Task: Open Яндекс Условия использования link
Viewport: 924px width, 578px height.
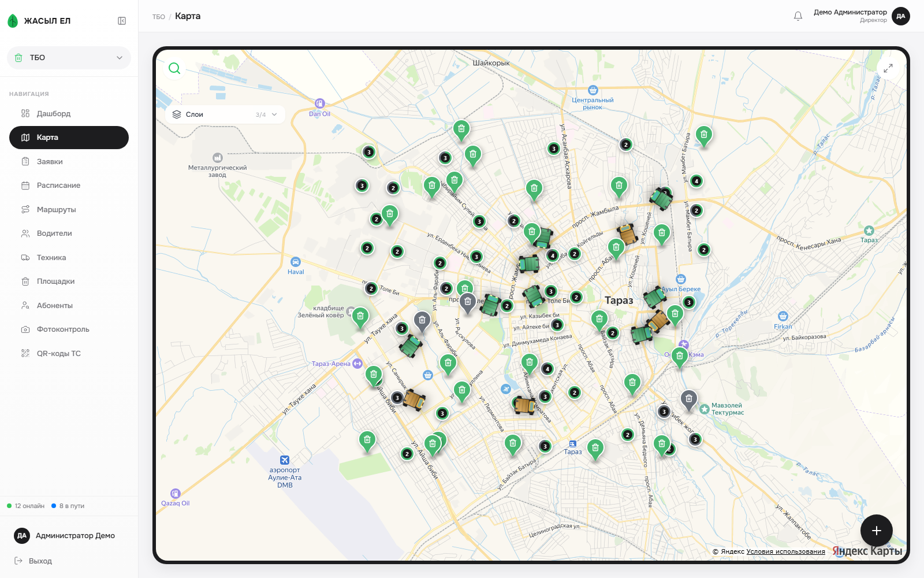Action: [785, 551]
